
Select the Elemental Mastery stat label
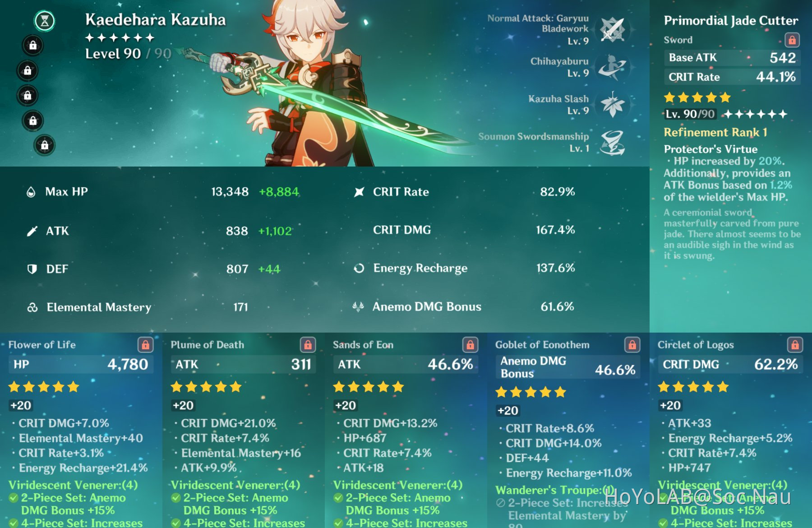[99, 307]
